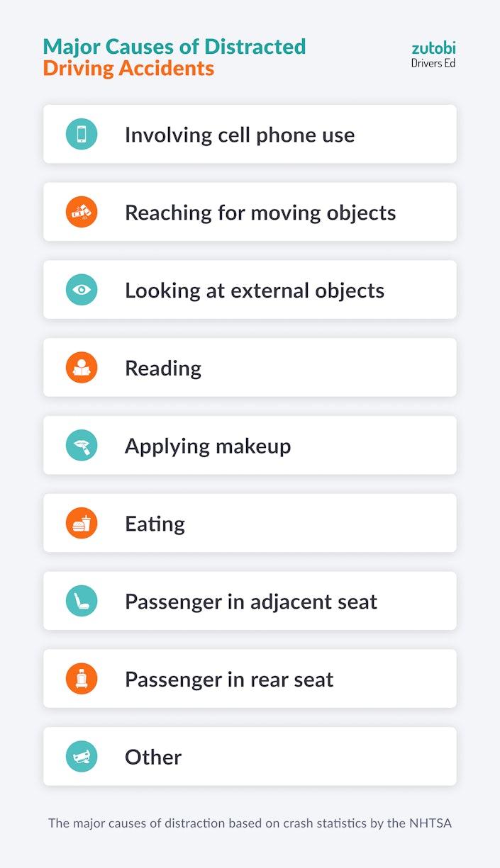
Task: Click the crashed car icon
Action: 82,757
